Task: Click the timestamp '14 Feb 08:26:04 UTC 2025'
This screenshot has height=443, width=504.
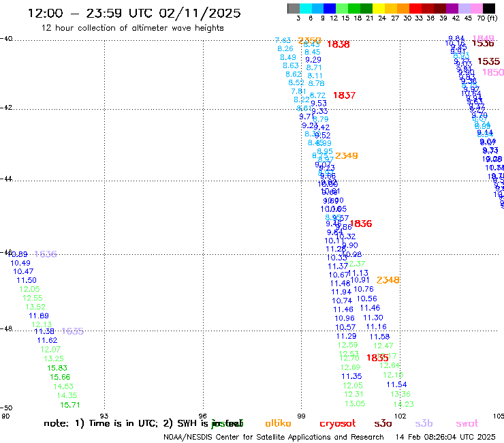Action: 445,437
